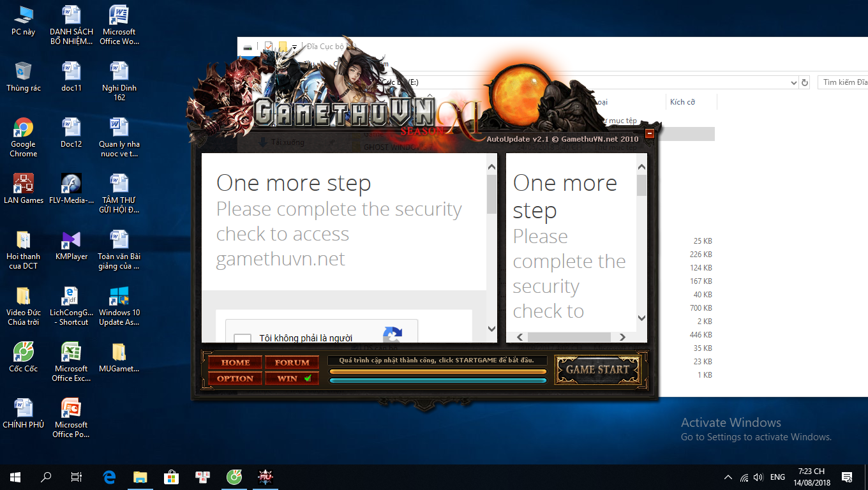Open Task View on the taskbar
The width and height of the screenshot is (868, 490).
tap(76, 477)
